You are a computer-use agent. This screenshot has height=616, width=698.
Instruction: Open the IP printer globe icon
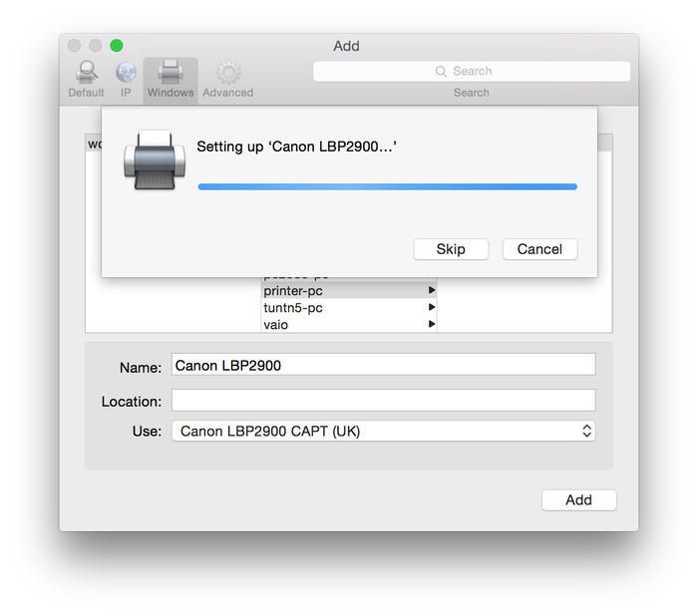click(126, 72)
